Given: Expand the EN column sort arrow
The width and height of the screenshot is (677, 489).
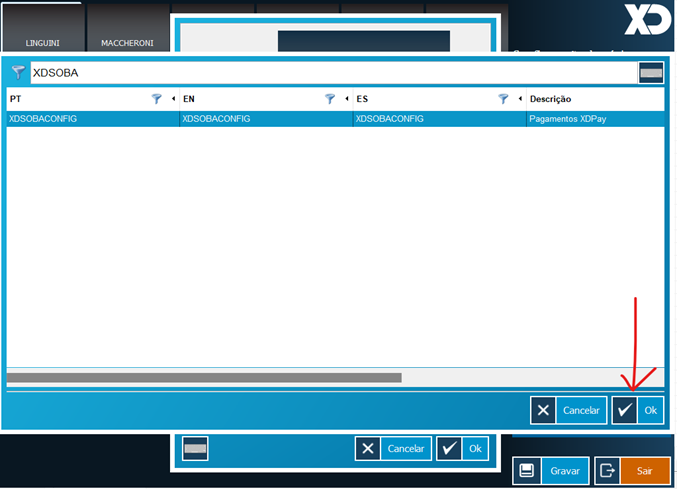Looking at the screenshot, I should coord(346,99).
